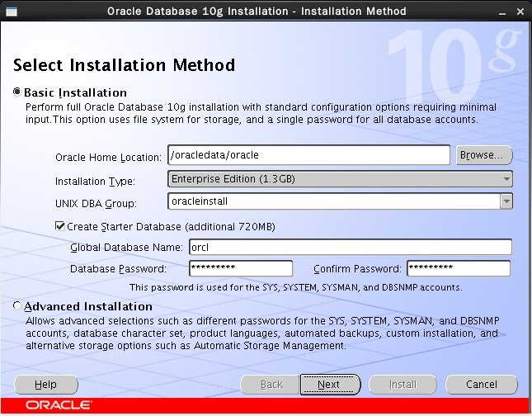Image resolution: width=532 pixels, height=416 pixels.
Task: Click the grayed-out Install button
Action: click(403, 385)
